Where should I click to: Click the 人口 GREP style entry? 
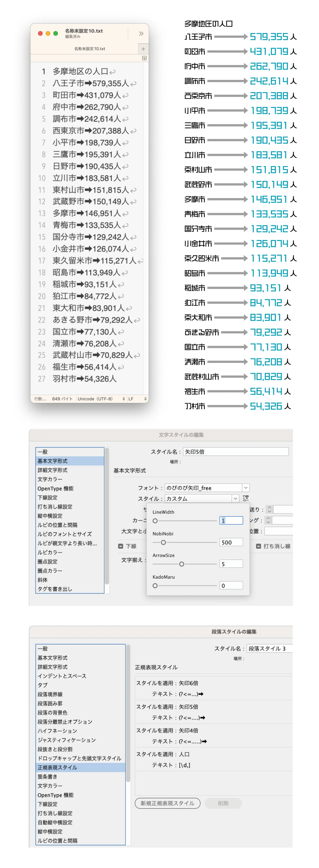213,759
